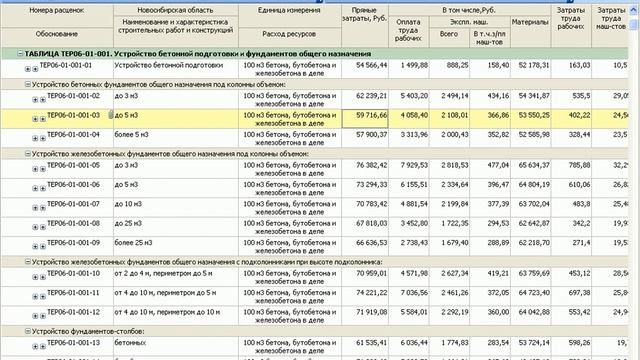
Task: Click the right plus icon of TEP06-01-001-02
Action: coord(42,100)
